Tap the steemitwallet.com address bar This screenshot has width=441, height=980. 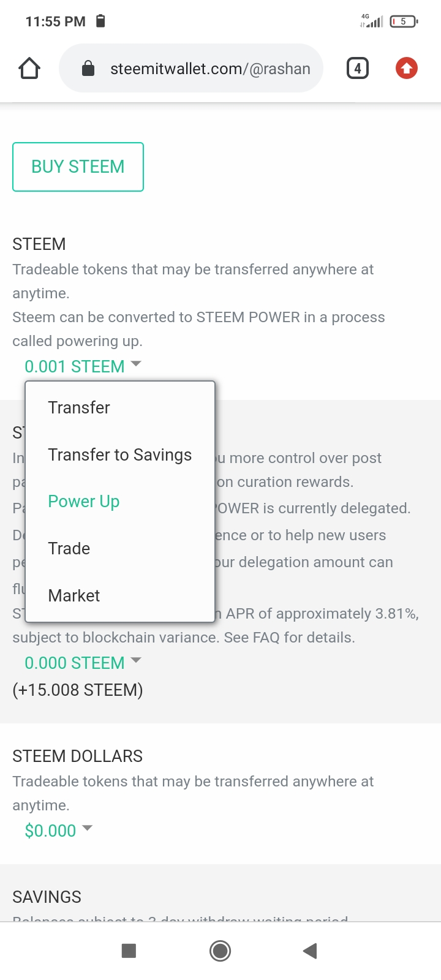(209, 69)
